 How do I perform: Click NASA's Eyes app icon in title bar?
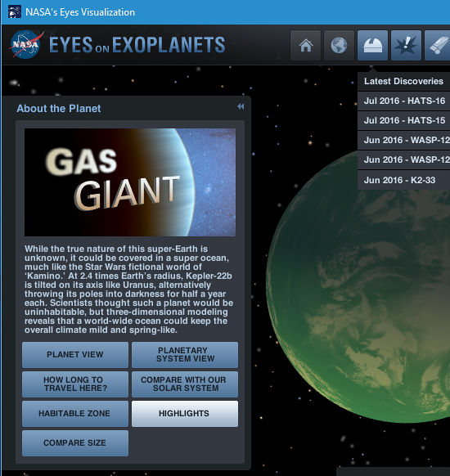pyautogui.click(x=14, y=12)
